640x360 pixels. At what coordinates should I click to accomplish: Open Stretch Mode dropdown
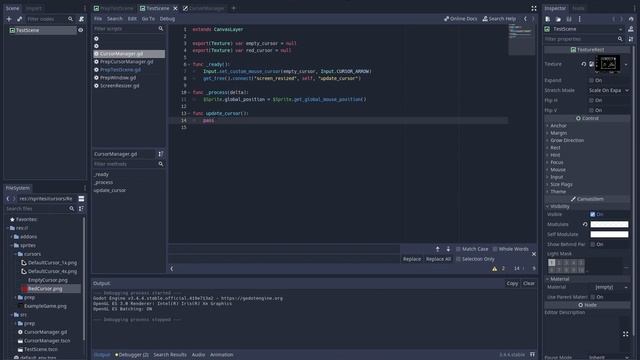609,90
